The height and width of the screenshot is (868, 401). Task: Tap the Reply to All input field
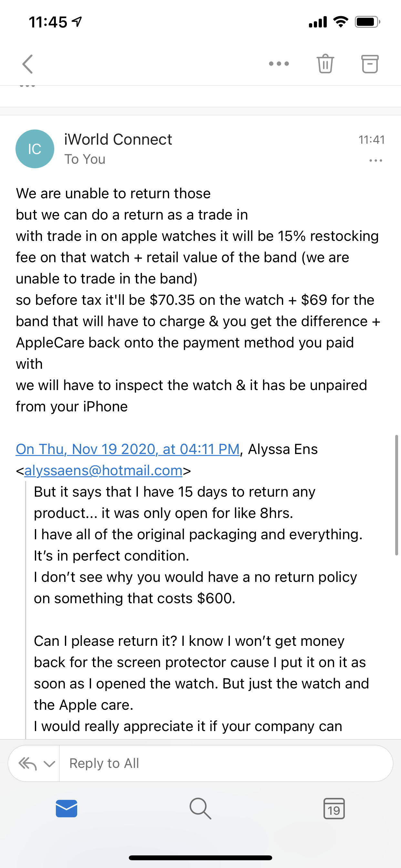pyautogui.click(x=226, y=764)
